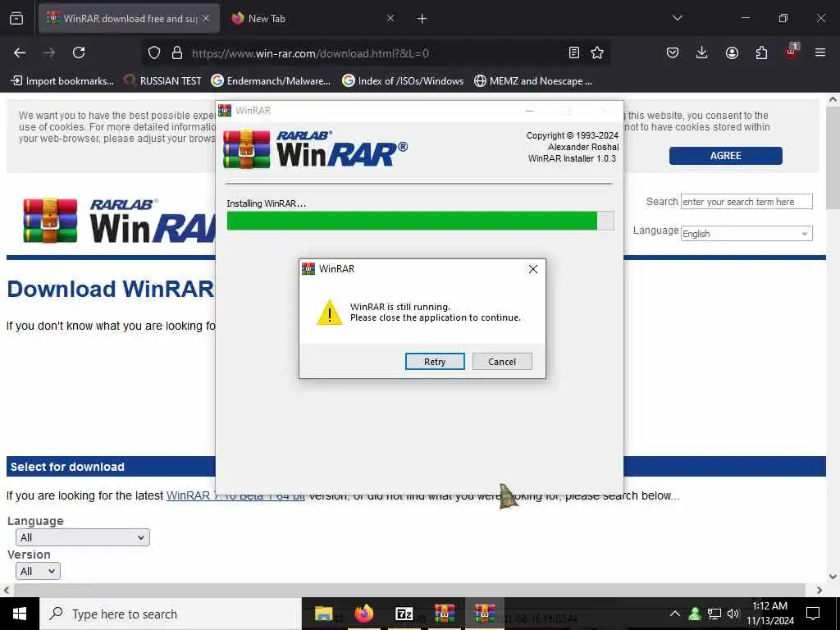Click the Save to Pocket icon
The height and width of the screenshot is (630, 840).
673,52
